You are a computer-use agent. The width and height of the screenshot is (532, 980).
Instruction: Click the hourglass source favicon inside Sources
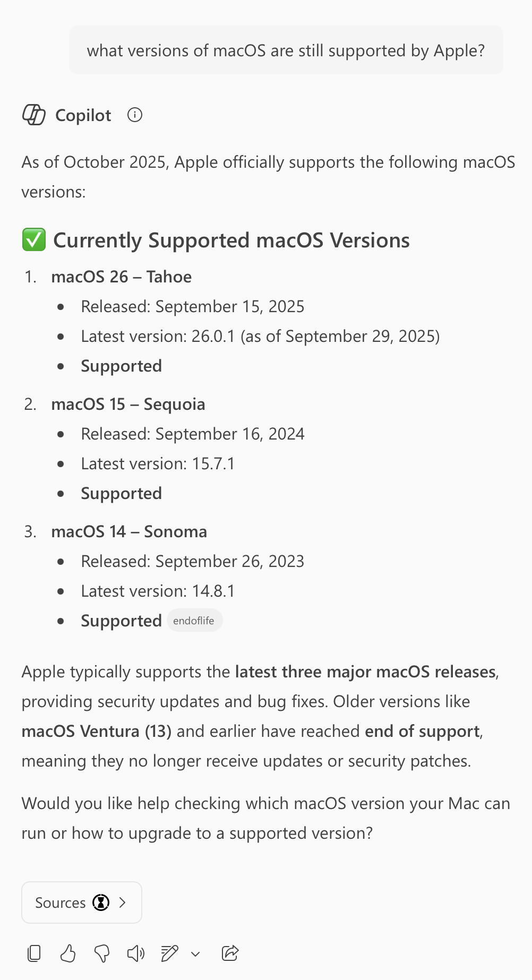pos(101,902)
